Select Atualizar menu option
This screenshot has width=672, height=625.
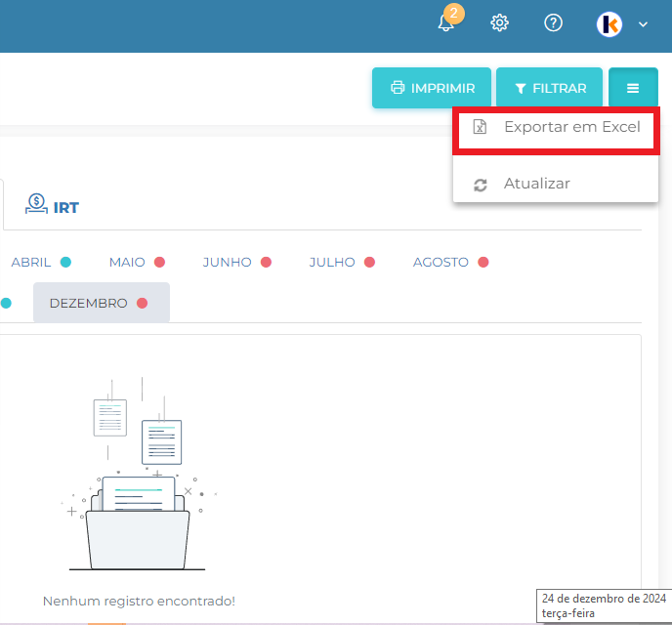(x=556, y=184)
